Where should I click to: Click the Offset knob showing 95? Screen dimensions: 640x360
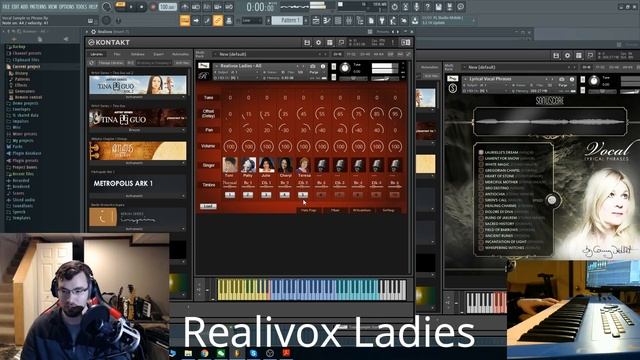click(x=395, y=114)
